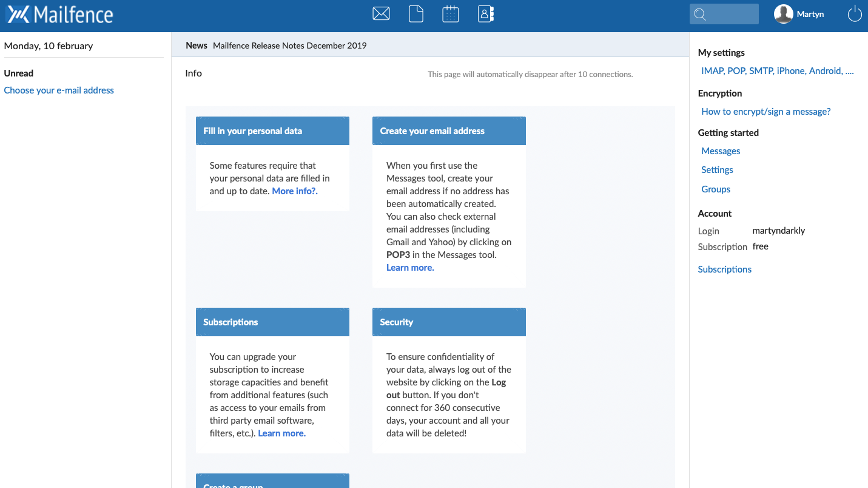This screenshot has width=868, height=488.
Task: Open the Contacts address book icon
Action: coord(486,13)
